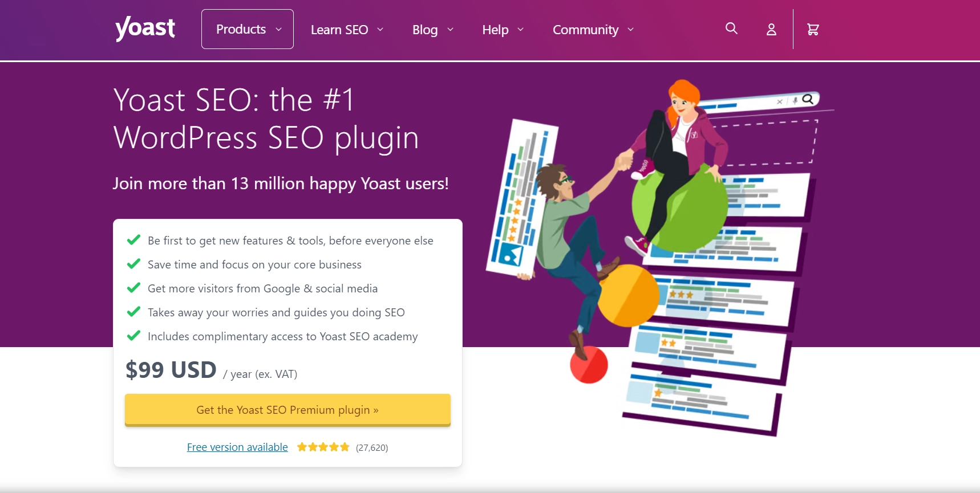Click "Join more than 13 million happy Yoast users!"
The width and height of the screenshot is (980, 493).
[x=281, y=184]
